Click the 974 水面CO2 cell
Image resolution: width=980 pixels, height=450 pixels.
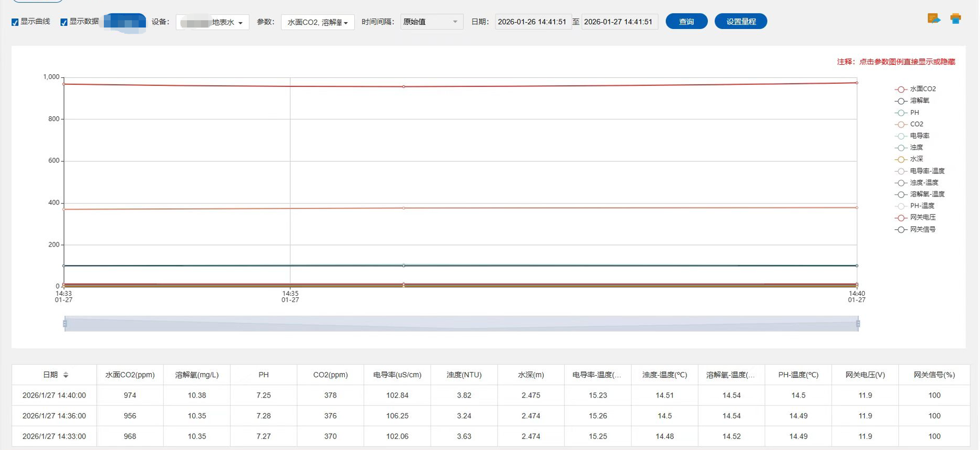click(x=130, y=396)
